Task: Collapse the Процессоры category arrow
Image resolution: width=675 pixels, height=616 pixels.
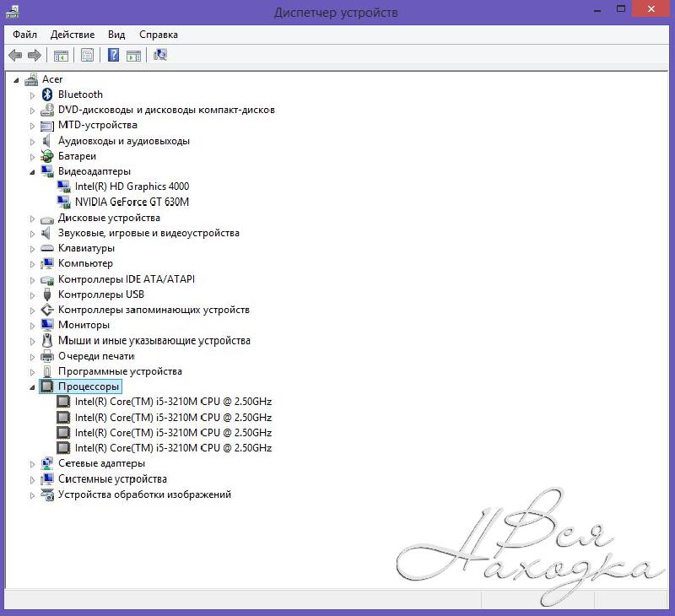Action: [x=33, y=387]
